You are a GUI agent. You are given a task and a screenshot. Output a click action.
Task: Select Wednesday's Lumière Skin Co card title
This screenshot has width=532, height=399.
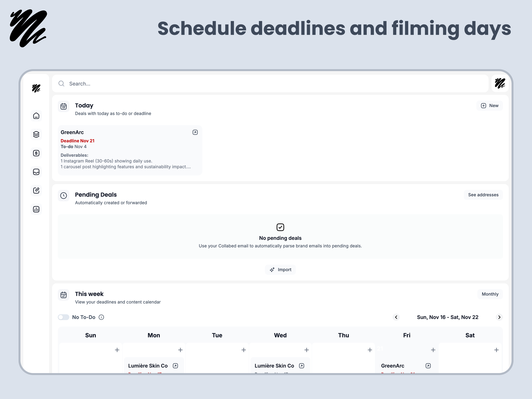274,366
